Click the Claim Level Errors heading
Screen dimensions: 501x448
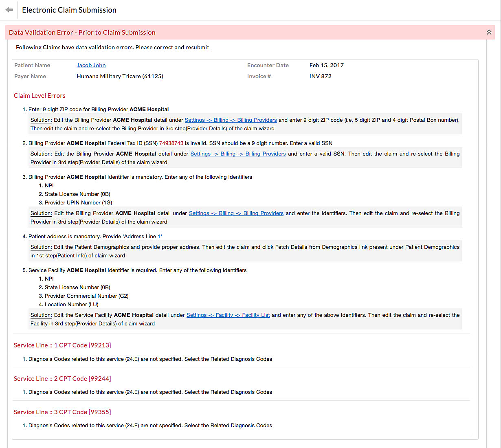[x=40, y=95]
